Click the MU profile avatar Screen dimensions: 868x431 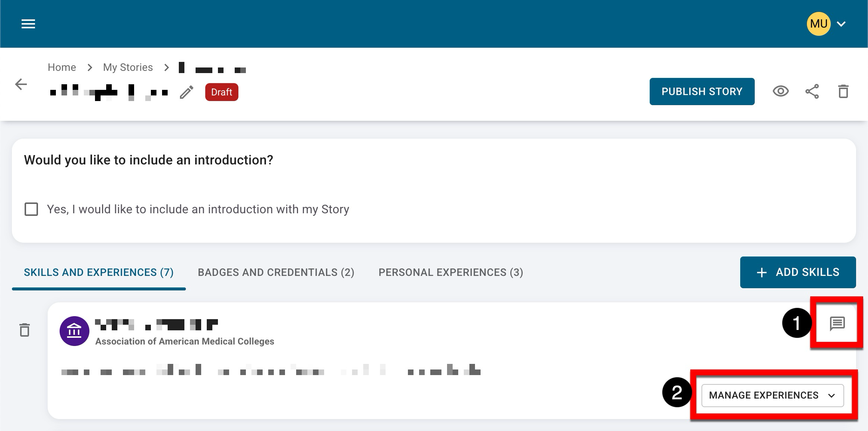pyautogui.click(x=818, y=24)
